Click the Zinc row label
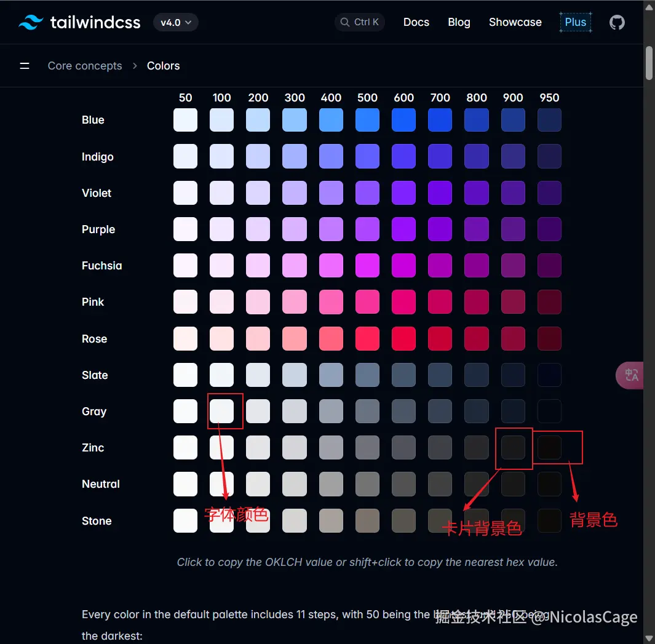 pyautogui.click(x=93, y=448)
